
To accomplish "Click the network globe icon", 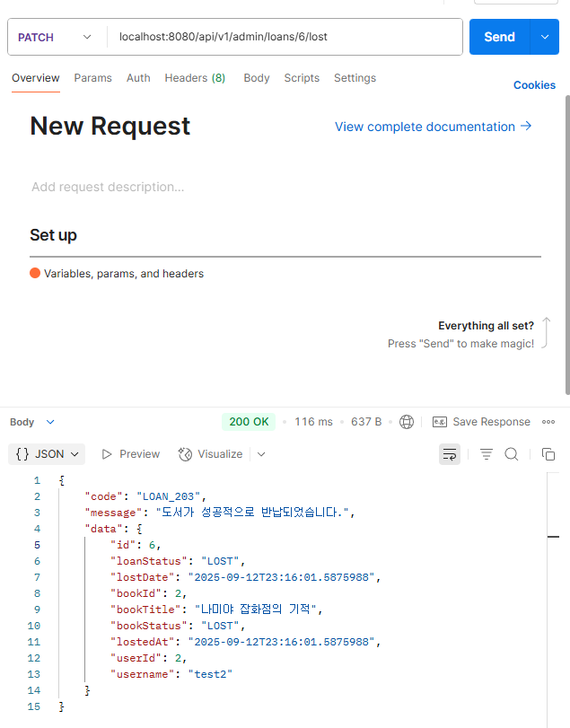I will [x=407, y=422].
